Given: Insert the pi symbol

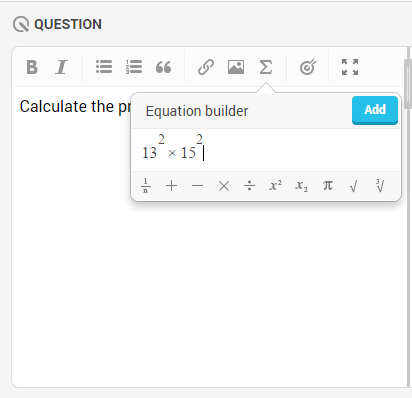Looking at the screenshot, I should click(x=328, y=185).
